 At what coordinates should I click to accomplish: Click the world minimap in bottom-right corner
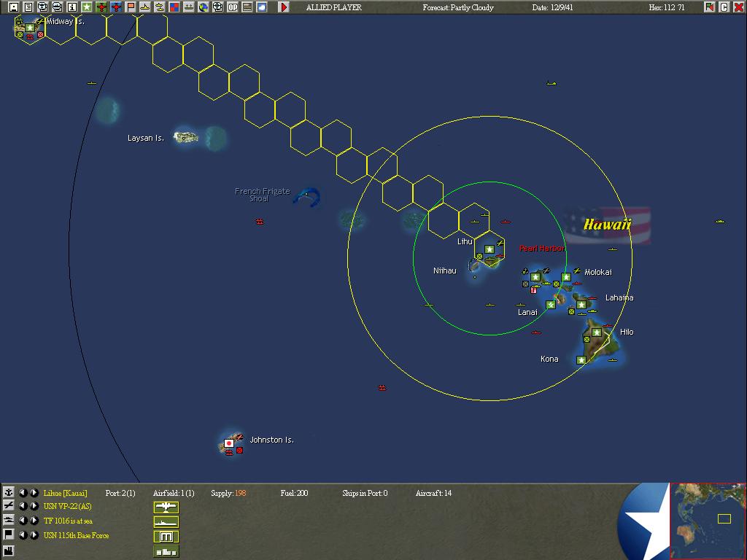click(x=708, y=521)
